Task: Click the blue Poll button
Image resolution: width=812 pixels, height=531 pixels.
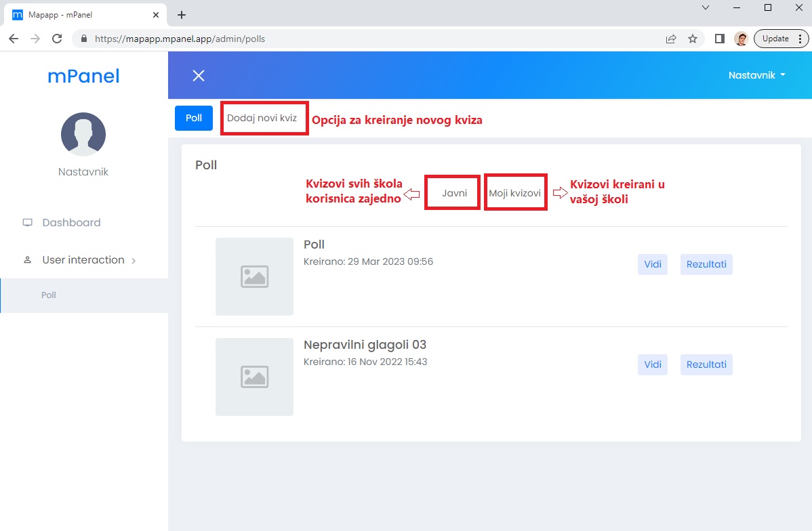Action: tap(194, 118)
